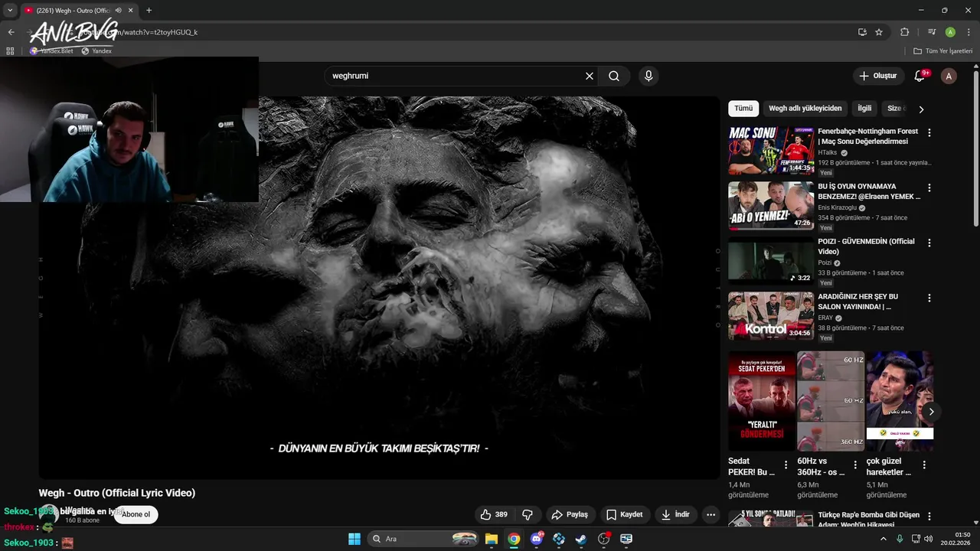Viewport: 980px width, 551px height.
Task: Like the Wegh - Outro video
Action: 494,515
